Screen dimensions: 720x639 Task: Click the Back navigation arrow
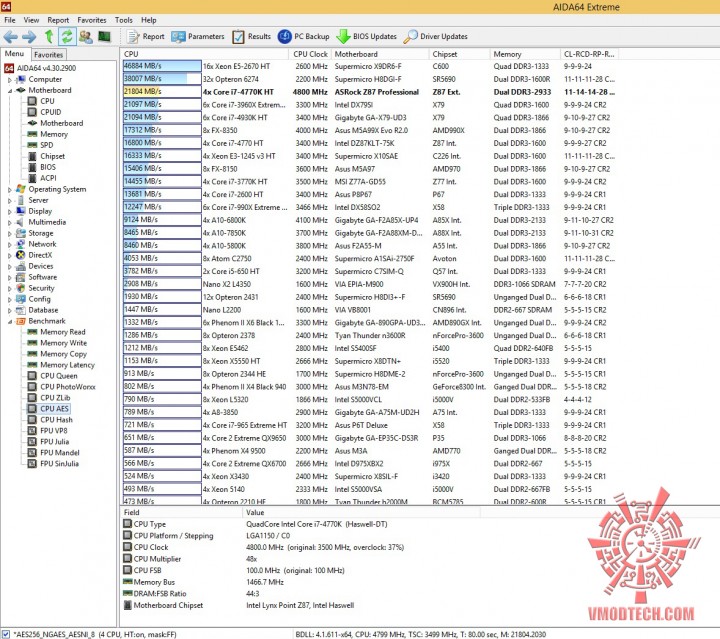coord(10,36)
